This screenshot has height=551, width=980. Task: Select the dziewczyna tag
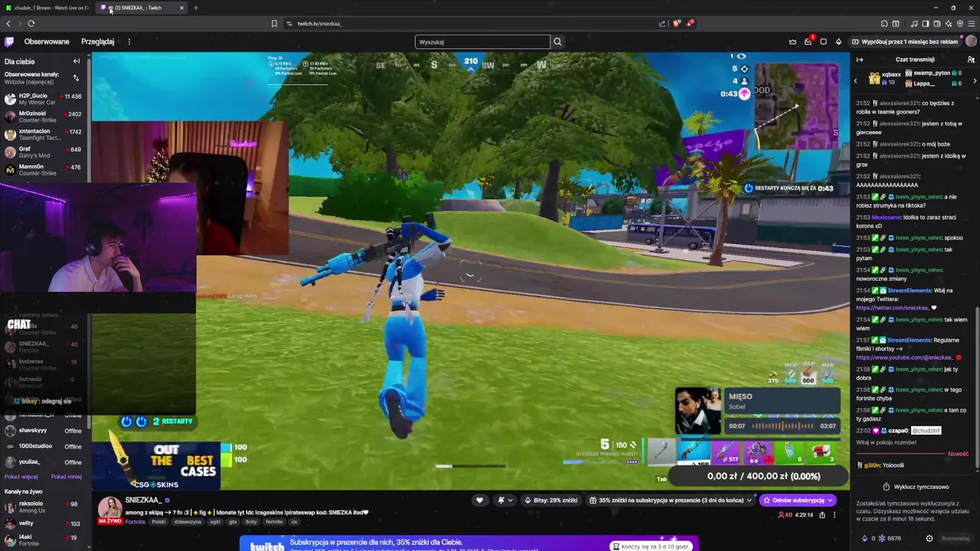(188, 522)
